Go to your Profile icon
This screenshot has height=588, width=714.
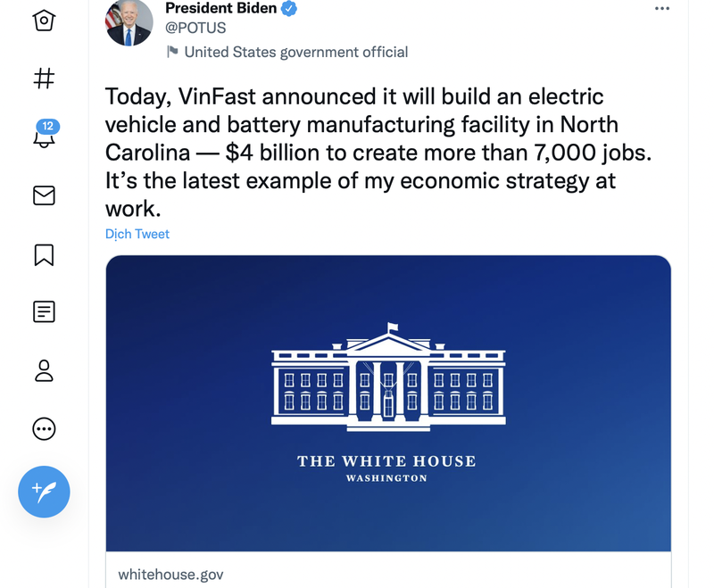click(x=44, y=370)
